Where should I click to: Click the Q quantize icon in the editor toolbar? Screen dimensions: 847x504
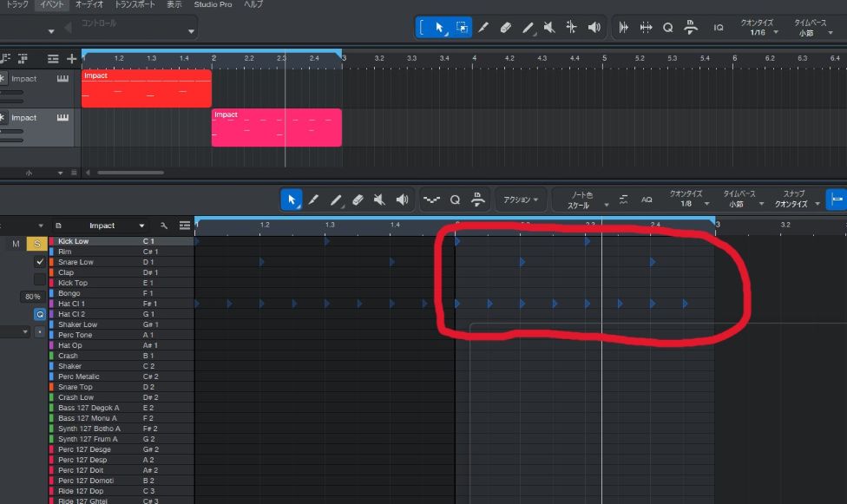point(455,200)
